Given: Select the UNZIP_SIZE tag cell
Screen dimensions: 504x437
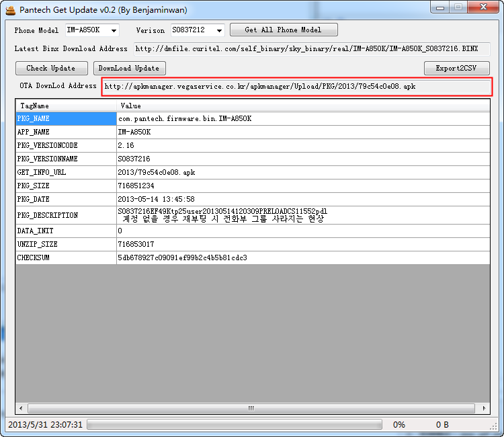Looking at the screenshot, I should pyautogui.click(x=66, y=245).
